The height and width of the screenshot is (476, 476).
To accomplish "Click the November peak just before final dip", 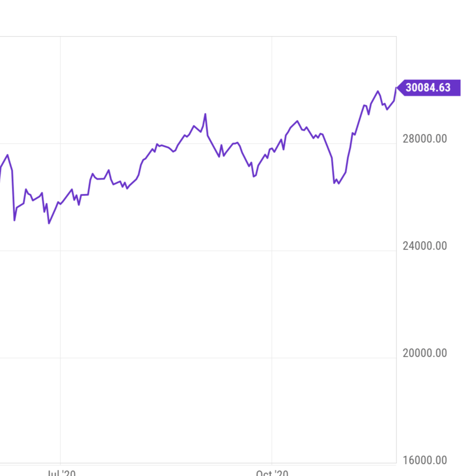I will point(378,91).
